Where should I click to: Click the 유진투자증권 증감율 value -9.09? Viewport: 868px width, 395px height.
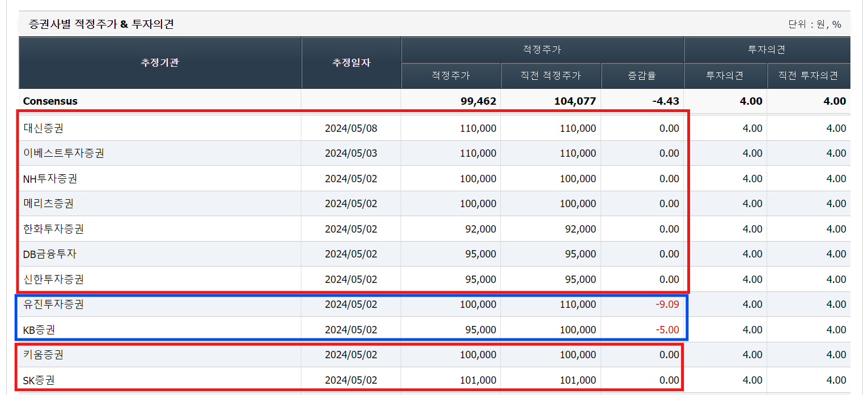tap(667, 304)
